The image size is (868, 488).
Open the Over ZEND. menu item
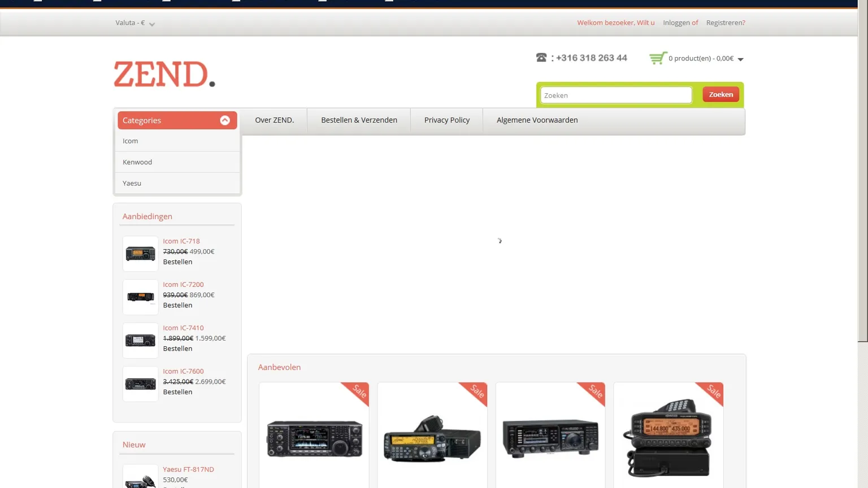(x=274, y=120)
